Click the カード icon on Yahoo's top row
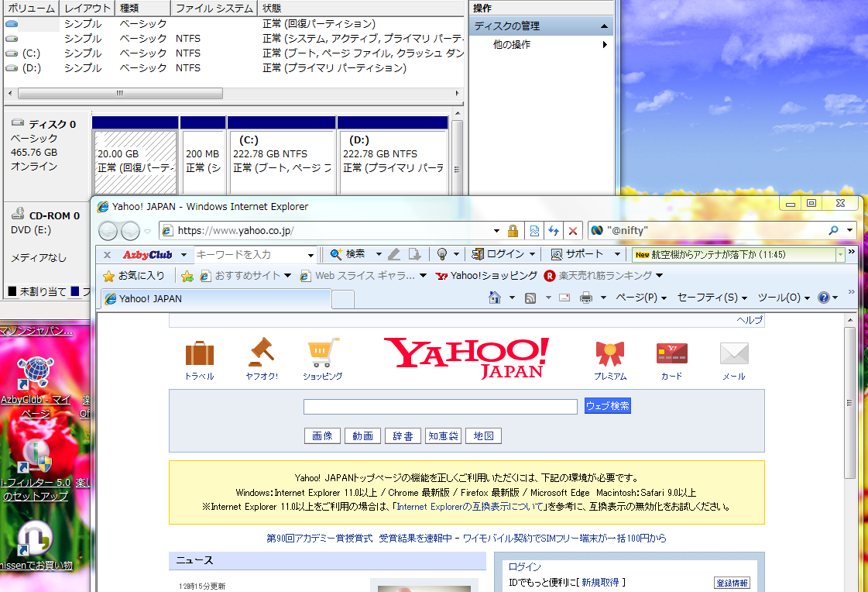The height and width of the screenshot is (592, 868). [671, 353]
